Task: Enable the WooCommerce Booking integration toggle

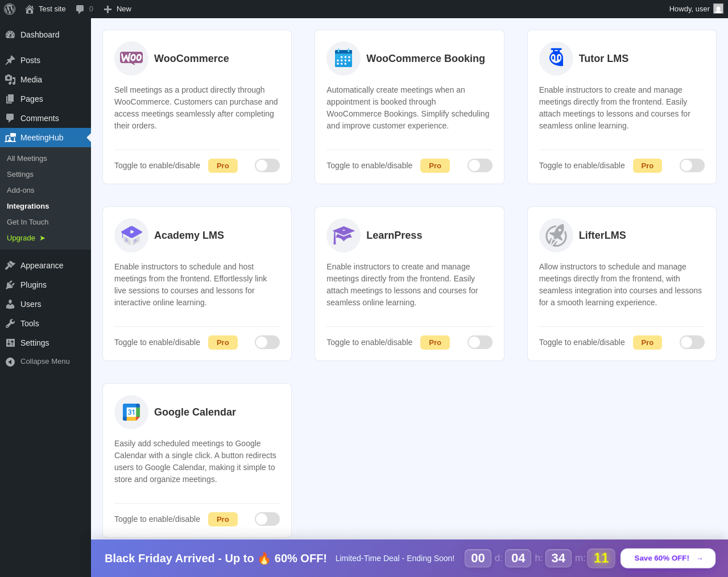Action: coord(480,165)
